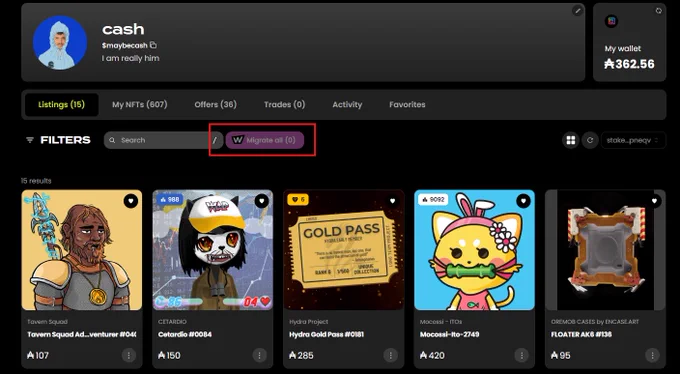Click the 'I am really him' bio
The height and width of the screenshot is (374, 680).
(131, 58)
